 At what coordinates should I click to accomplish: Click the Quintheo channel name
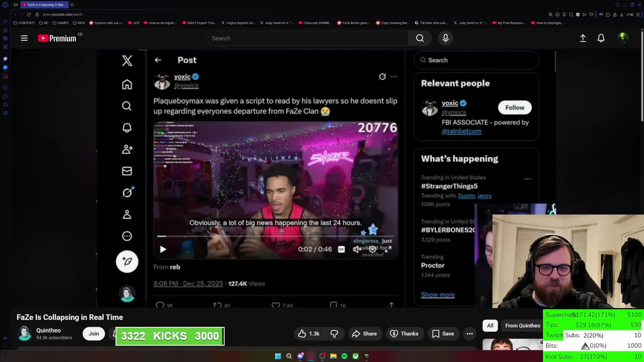click(x=48, y=330)
